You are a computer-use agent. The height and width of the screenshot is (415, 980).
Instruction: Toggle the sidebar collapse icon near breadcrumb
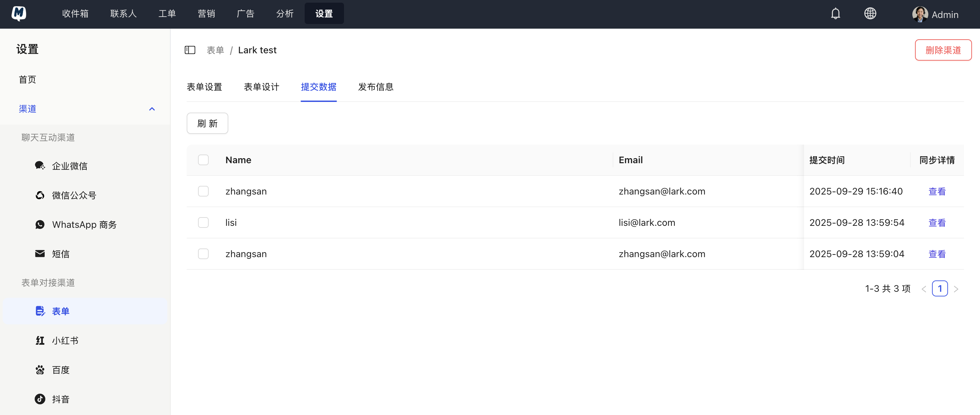point(190,50)
